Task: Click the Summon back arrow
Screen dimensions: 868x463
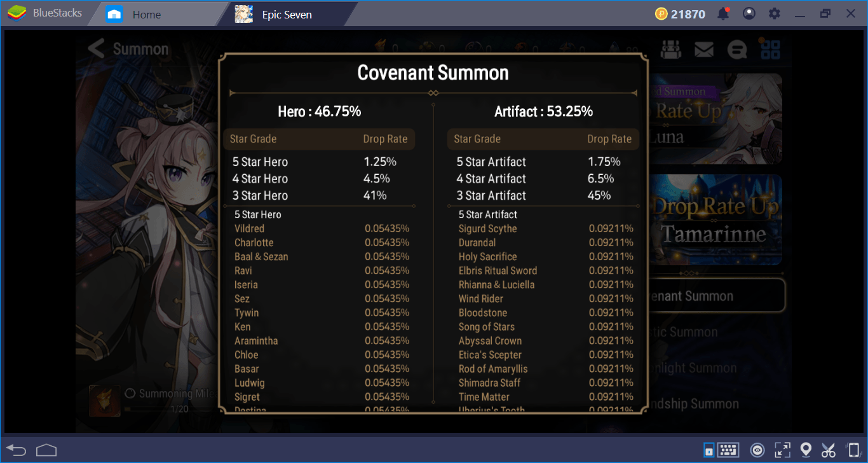Action: pos(96,48)
